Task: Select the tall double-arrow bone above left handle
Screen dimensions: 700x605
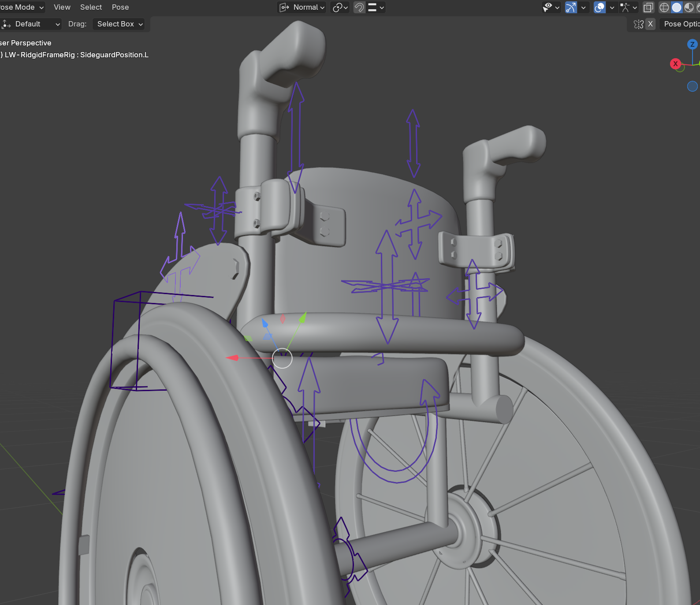Action: [296, 137]
